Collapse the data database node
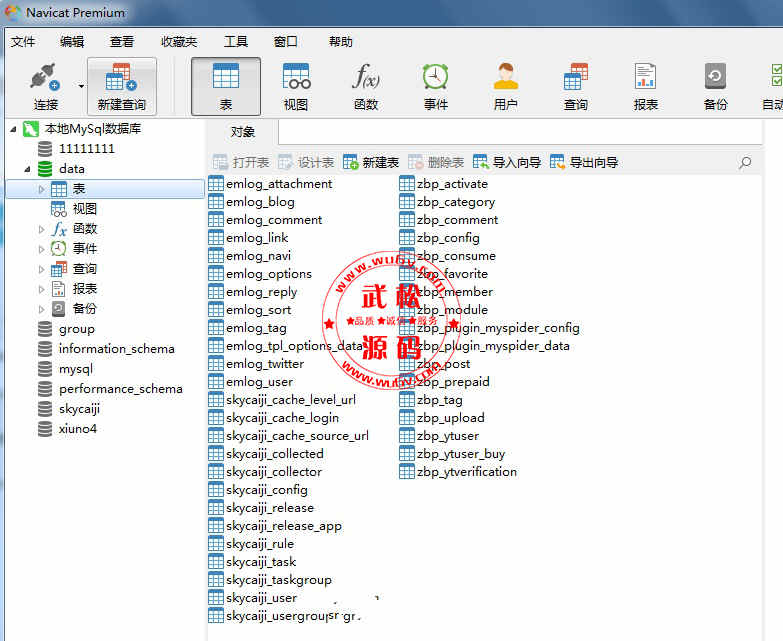 (x=27, y=169)
